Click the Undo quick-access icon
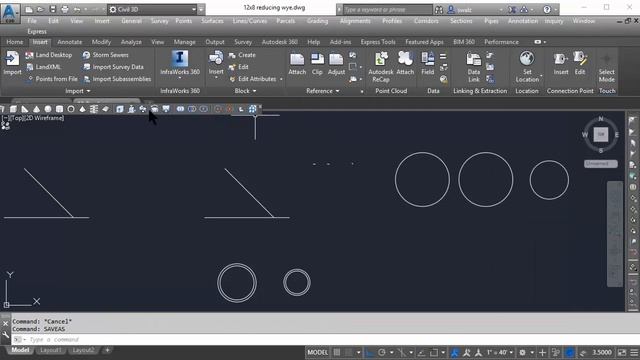Screen dimensions: 640x360 77,9
